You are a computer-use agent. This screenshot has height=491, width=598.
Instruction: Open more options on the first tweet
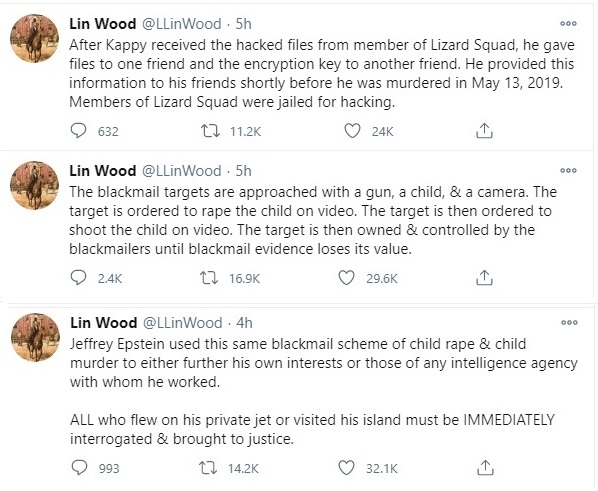[x=568, y=24]
